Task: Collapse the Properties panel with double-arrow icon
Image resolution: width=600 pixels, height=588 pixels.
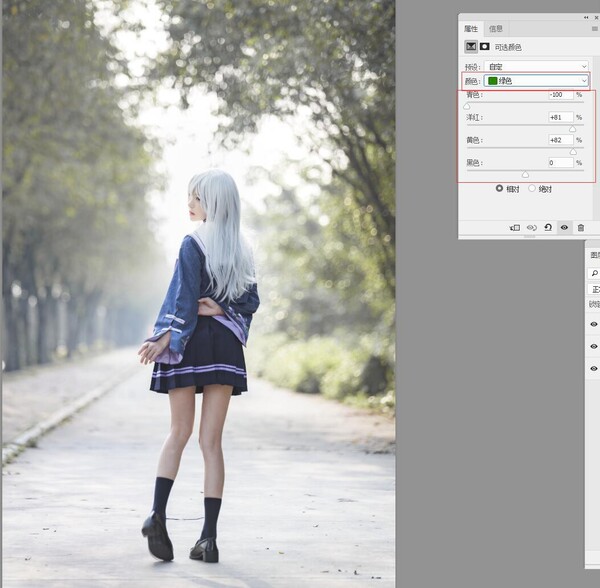Action: point(586,17)
